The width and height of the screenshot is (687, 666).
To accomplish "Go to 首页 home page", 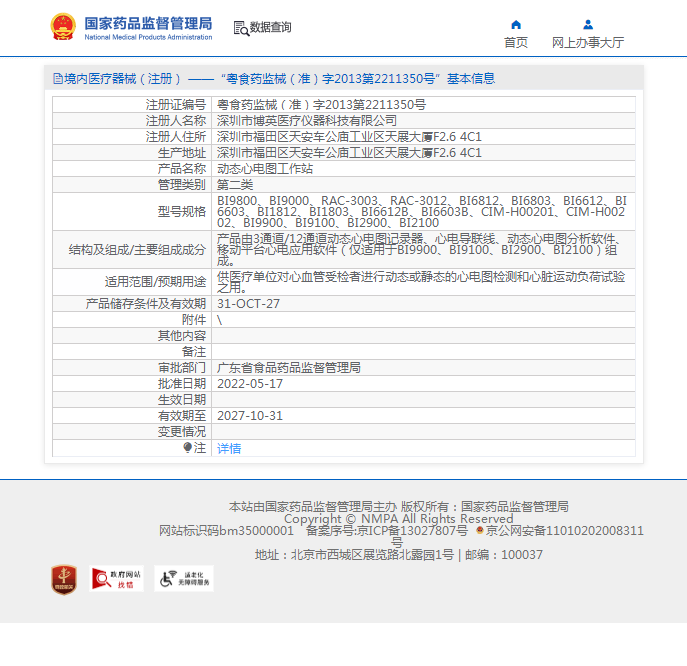I will point(516,43).
